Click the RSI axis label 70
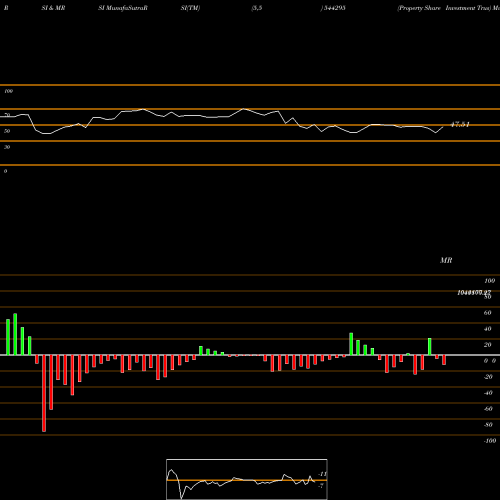Screen dimensions: 500x500 click(x=7, y=115)
